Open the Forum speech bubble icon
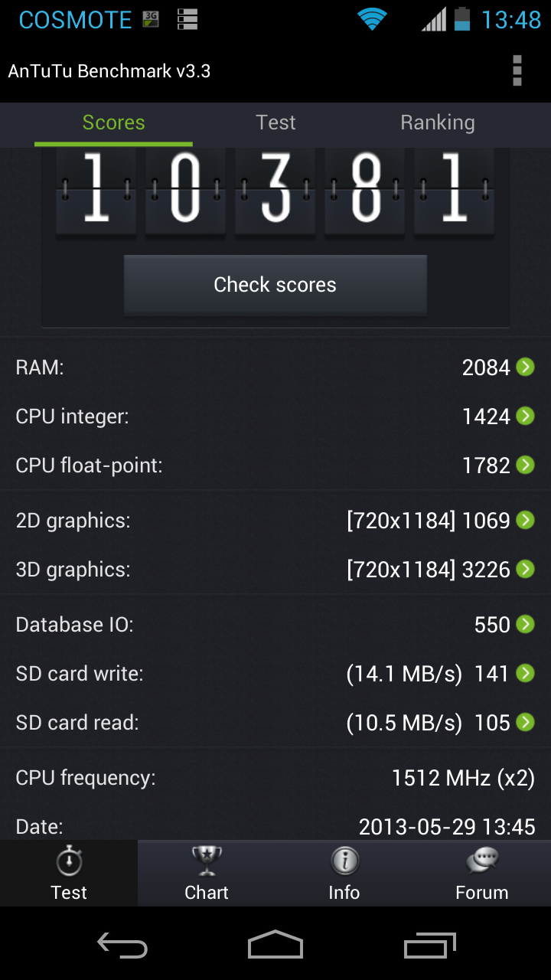551x980 pixels. tap(482, 862)
